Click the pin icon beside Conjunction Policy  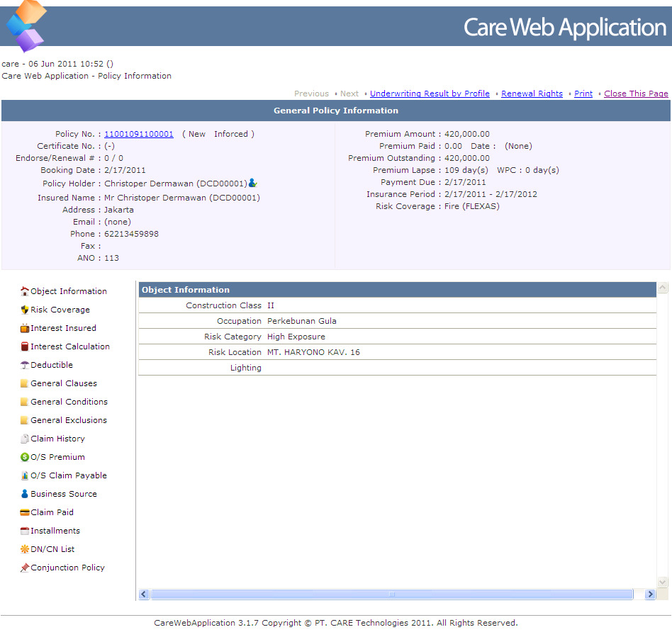[x=25, y=568]
